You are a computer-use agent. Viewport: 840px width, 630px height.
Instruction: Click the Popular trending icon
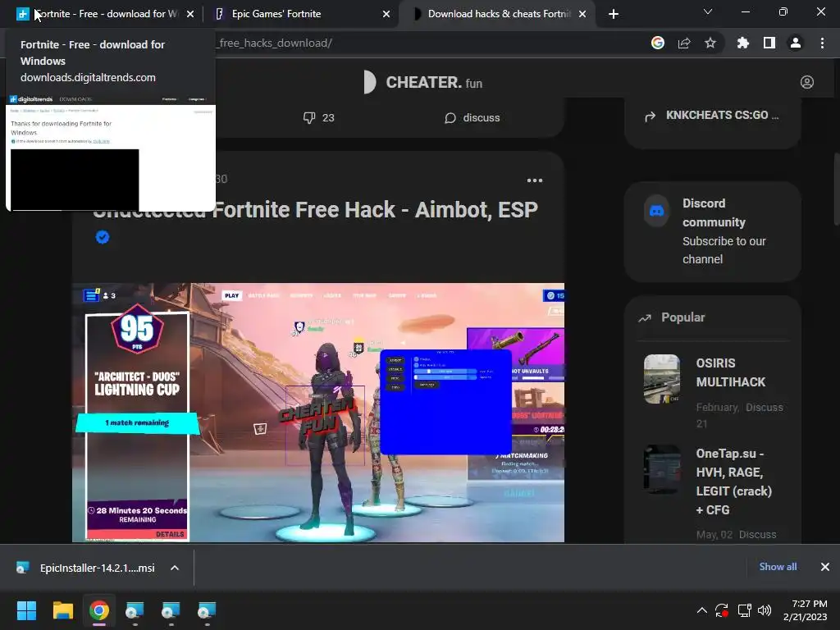pyautogui.click(x=645, y=318)
